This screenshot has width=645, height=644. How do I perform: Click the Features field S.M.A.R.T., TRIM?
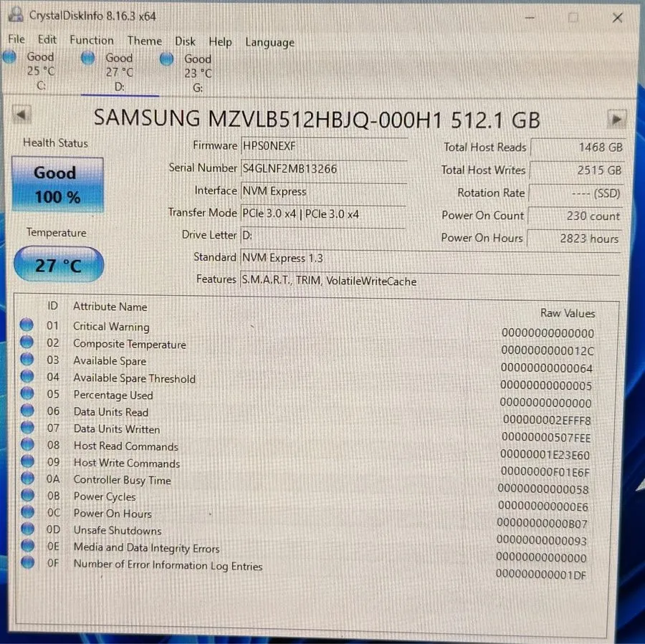[429, 281]
